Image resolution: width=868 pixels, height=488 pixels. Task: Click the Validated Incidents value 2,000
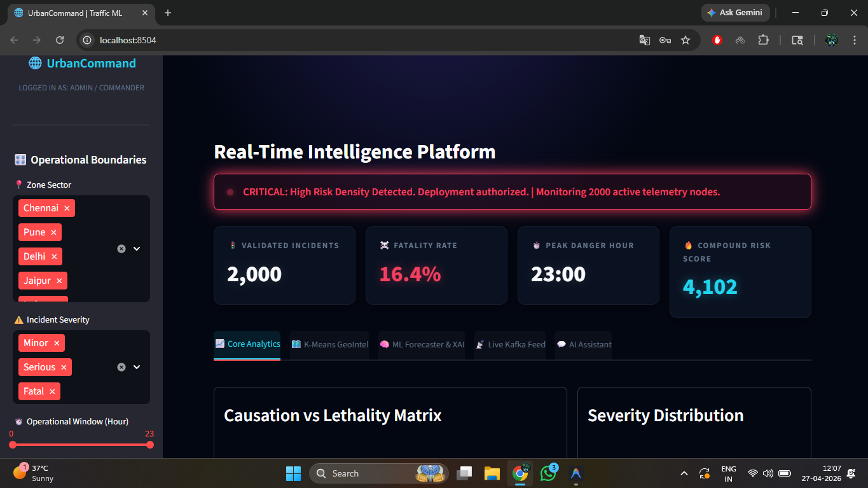[254, 274]
